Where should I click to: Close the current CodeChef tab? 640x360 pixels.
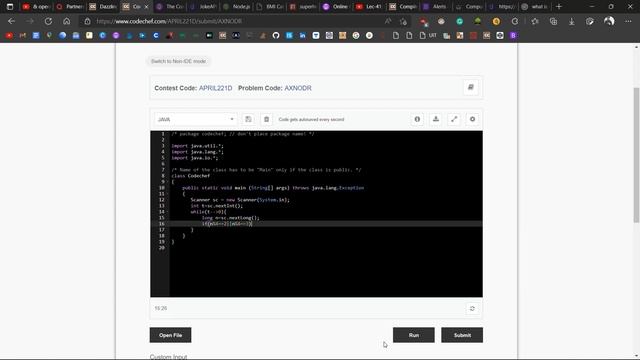146,7
